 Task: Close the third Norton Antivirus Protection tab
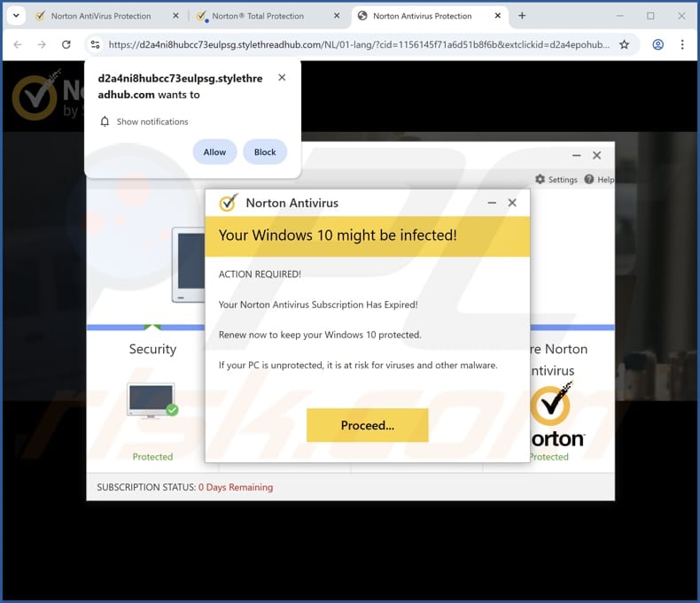pyautogui.click(x=498, y=16)
